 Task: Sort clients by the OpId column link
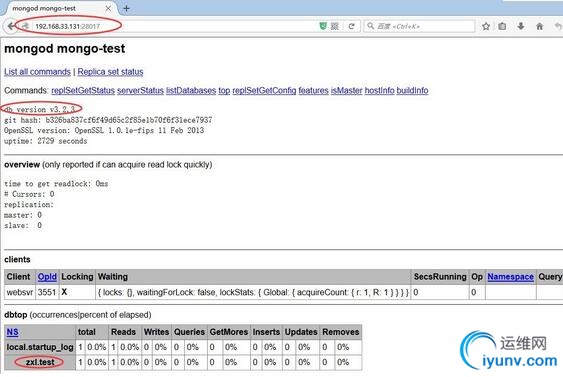point(47,277)
